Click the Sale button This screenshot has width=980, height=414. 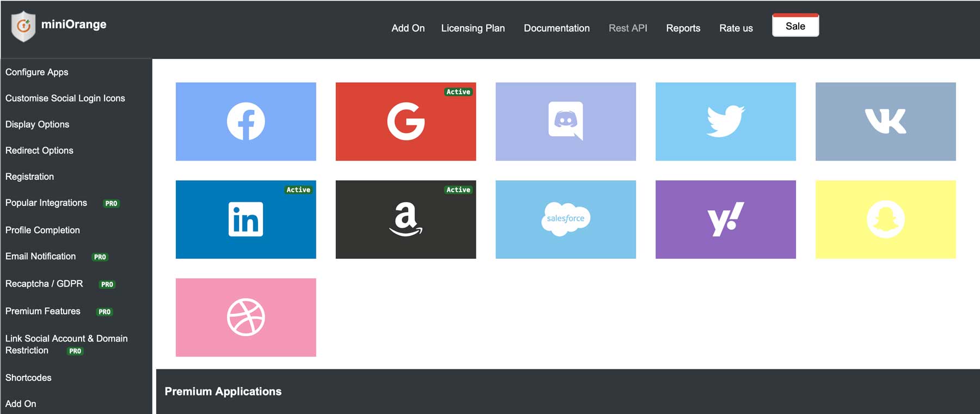pos(795,26)
